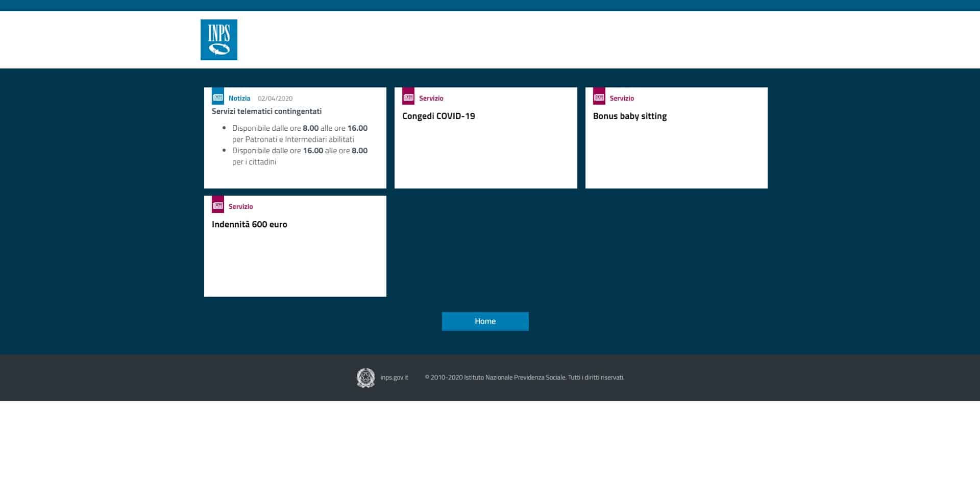Click the icon on Indennità 600 euro card

click(218, 205)
